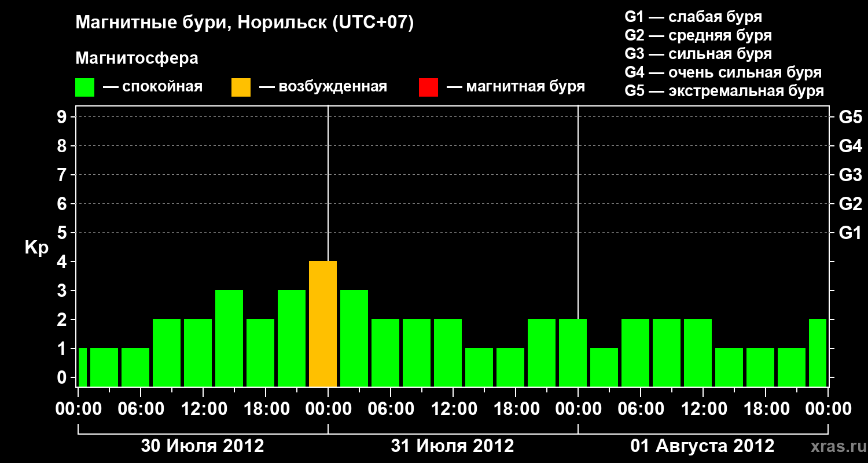Viewport: 868px width, 463px height.
Task: Pick the Kp 3 bar between 12:00 and 18:00 on 30 Июля
Action: pos(229,339)
